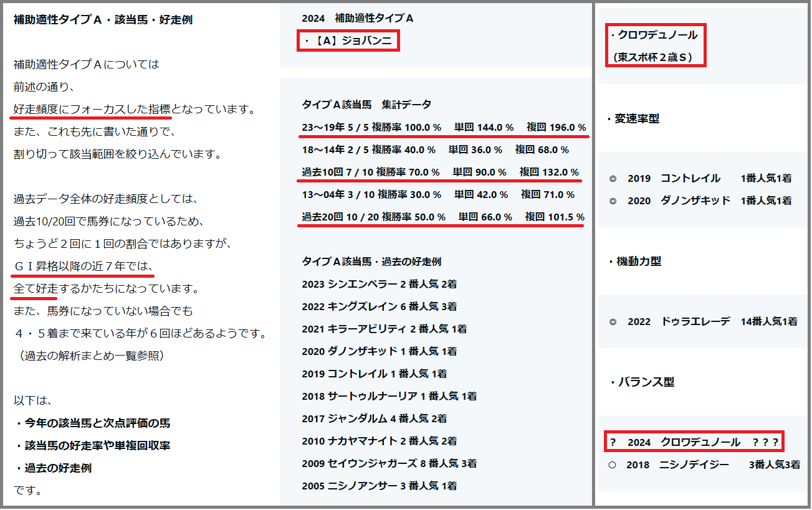
Task: Click heading 2024 補助適性タイプＡ
Action: tap(358, 19)
